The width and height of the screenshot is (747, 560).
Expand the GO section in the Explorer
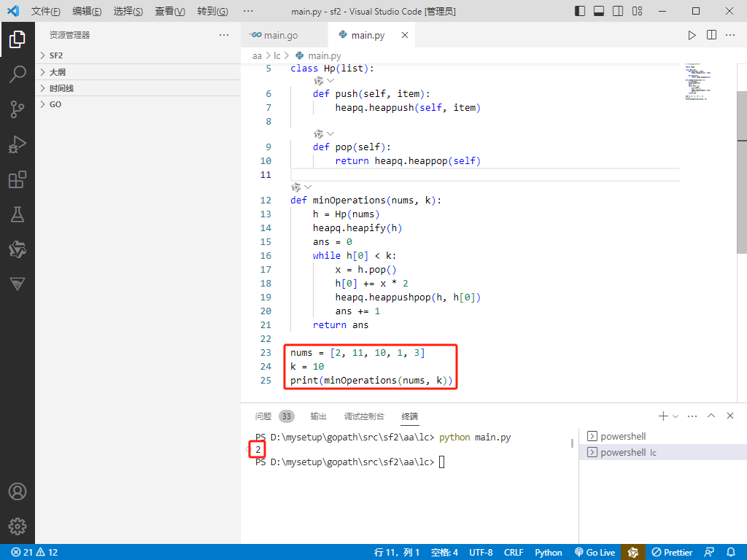[x=138, y=105]
